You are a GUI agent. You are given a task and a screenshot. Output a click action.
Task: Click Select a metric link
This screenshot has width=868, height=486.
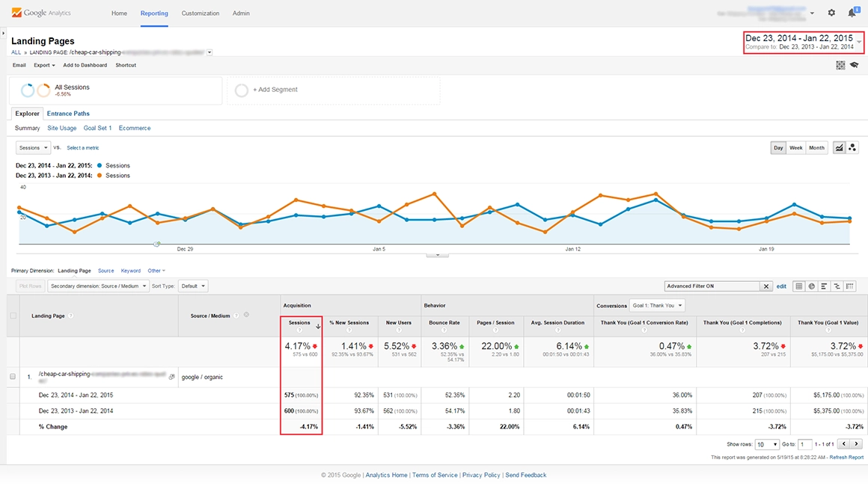coord(83,147)
